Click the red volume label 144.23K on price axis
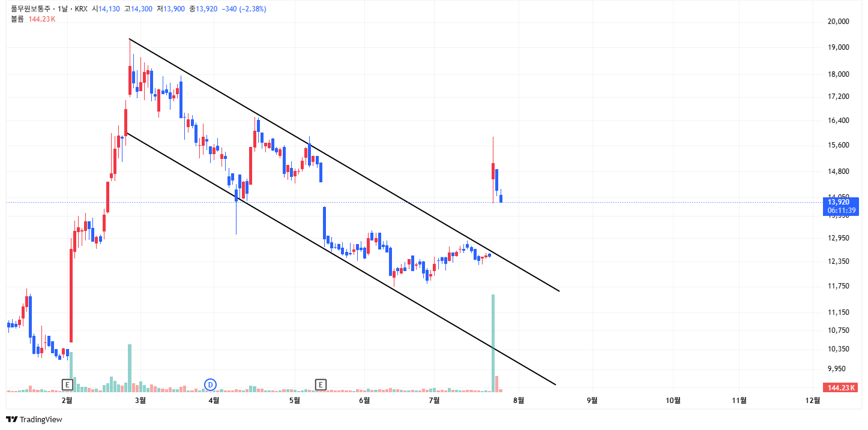The height and width of the screenshot is (430, 868). 840,388
